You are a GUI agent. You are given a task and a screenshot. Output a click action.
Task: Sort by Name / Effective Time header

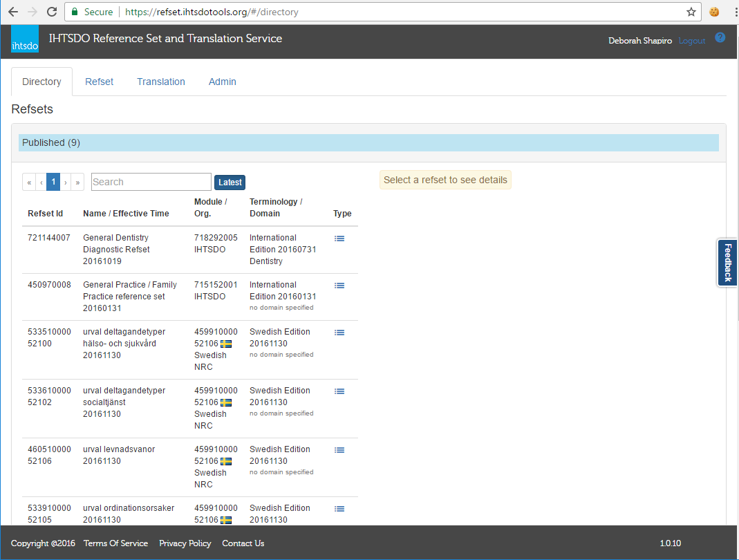click(126, 214)
